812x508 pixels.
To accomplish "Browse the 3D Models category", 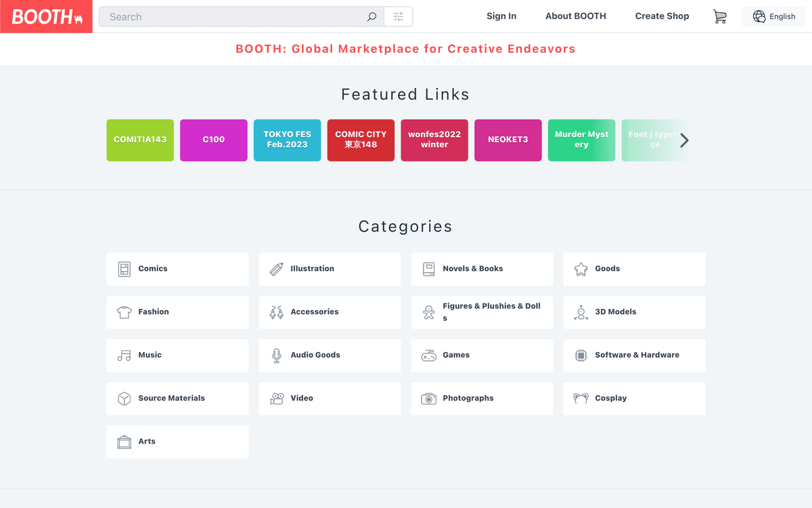I will coord(634,312).
